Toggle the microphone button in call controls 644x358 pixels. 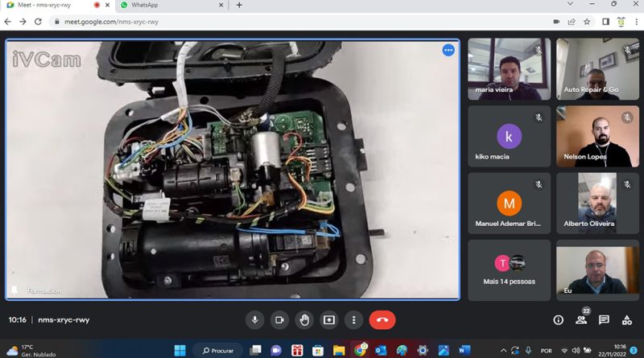pos(254,320)
